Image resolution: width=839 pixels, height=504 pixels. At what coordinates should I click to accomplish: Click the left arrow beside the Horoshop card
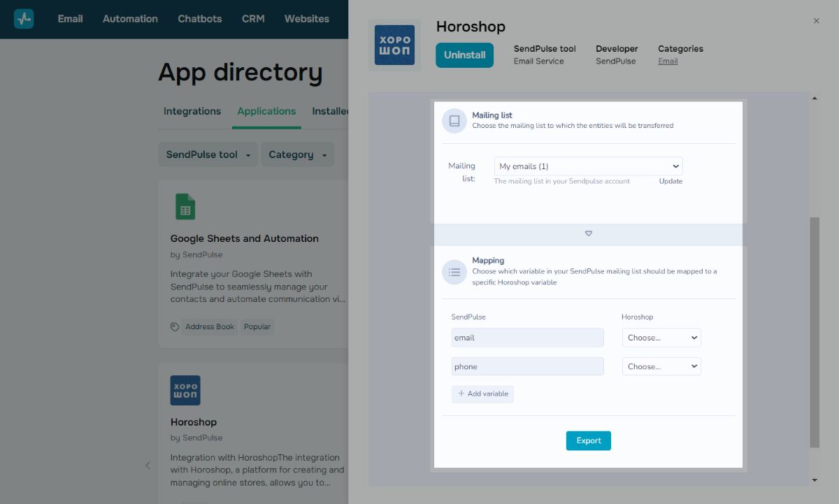click(148, 466)
